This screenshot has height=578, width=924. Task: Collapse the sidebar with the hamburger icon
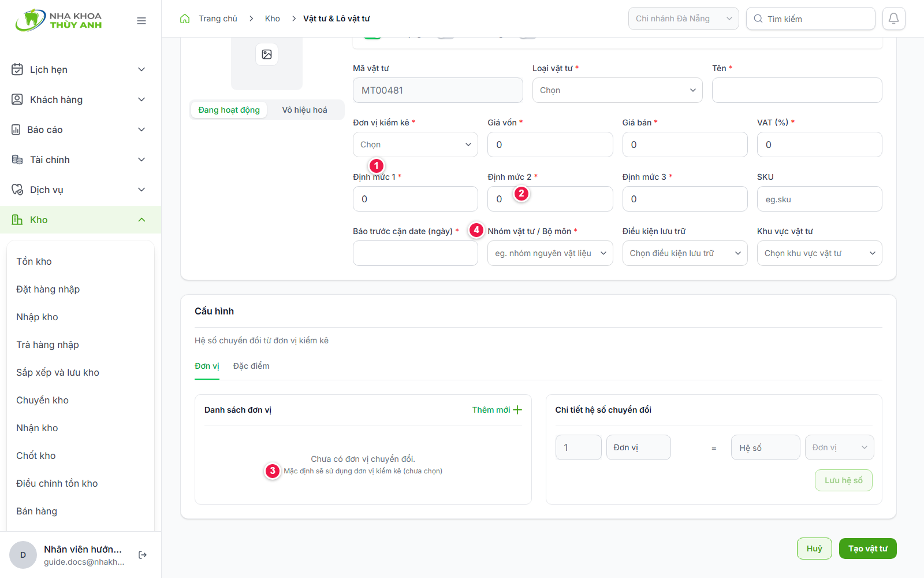(x=141, y=21)
